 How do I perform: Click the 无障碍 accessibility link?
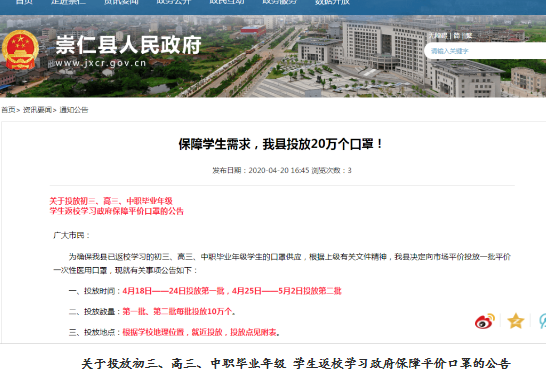point(438,36)
